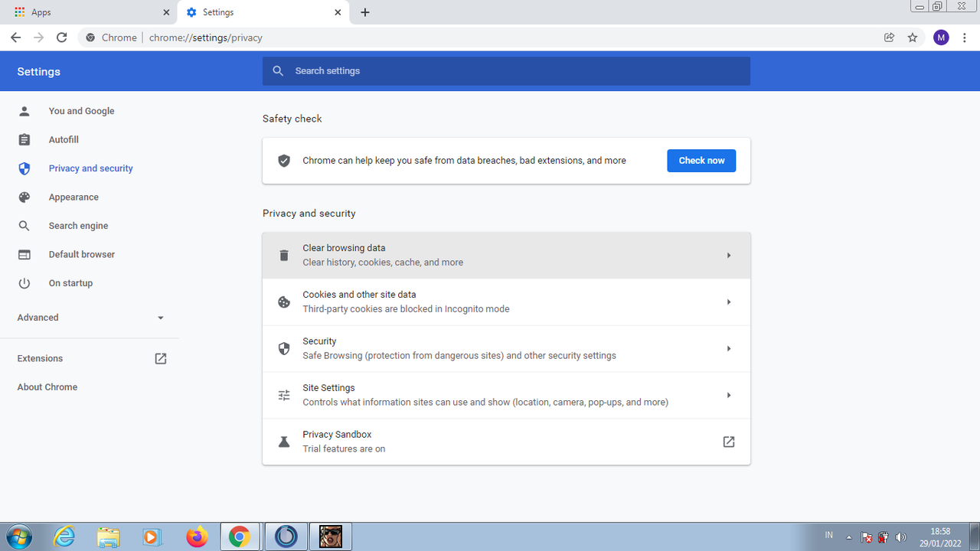Open Search engine settings

pos(78,226)
